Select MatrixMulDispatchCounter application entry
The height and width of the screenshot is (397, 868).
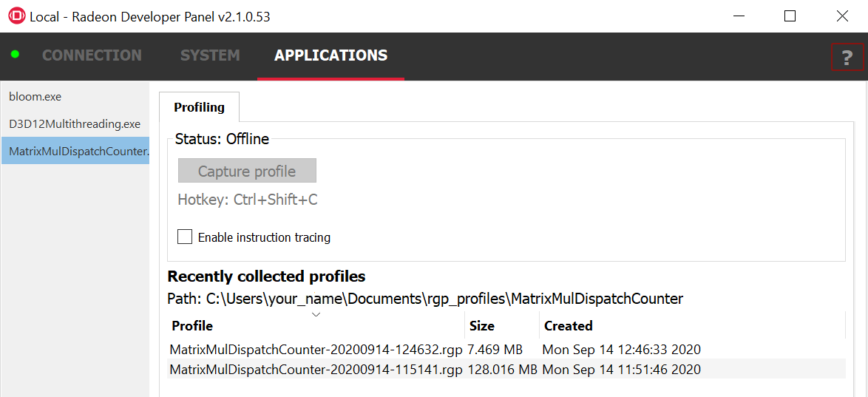[x=78, y=152]
